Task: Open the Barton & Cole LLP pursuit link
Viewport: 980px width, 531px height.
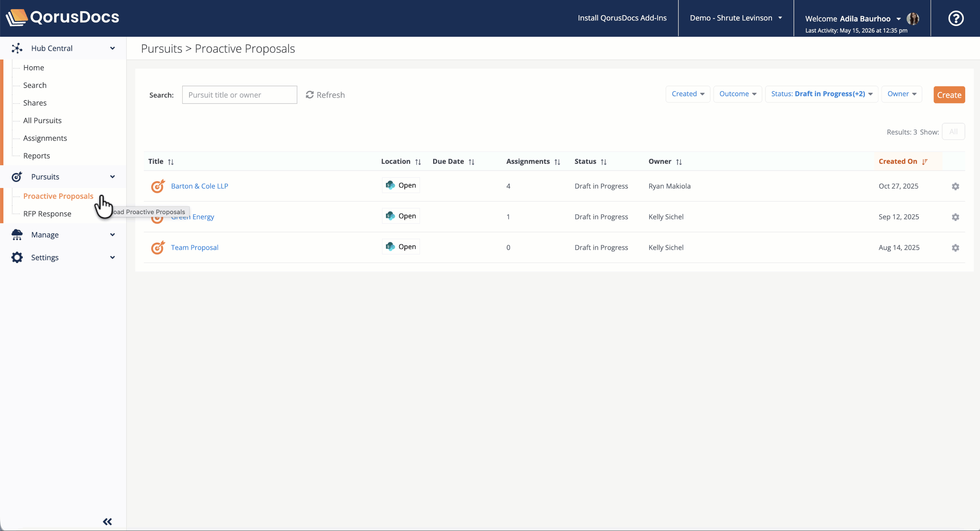Action: point(199,186)
